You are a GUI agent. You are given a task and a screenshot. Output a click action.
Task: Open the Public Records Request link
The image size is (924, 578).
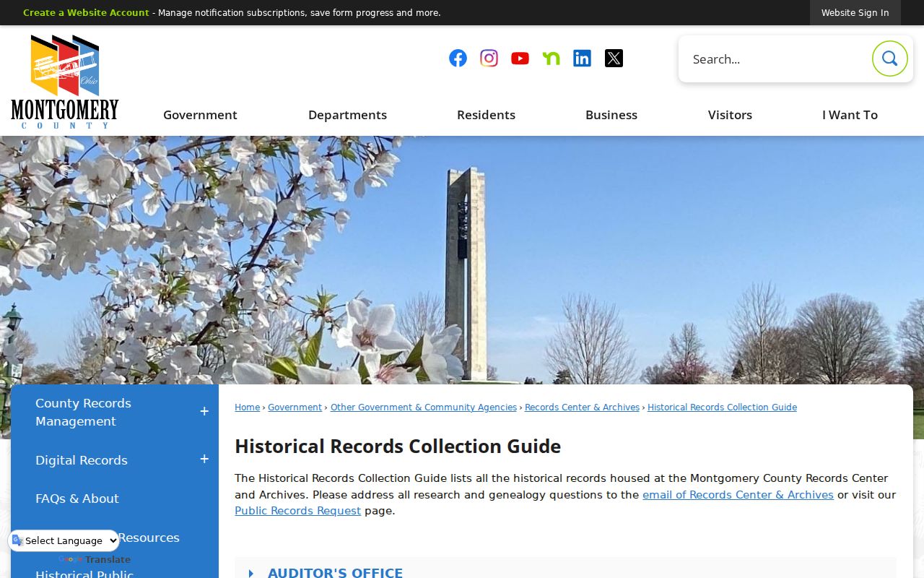297,511
